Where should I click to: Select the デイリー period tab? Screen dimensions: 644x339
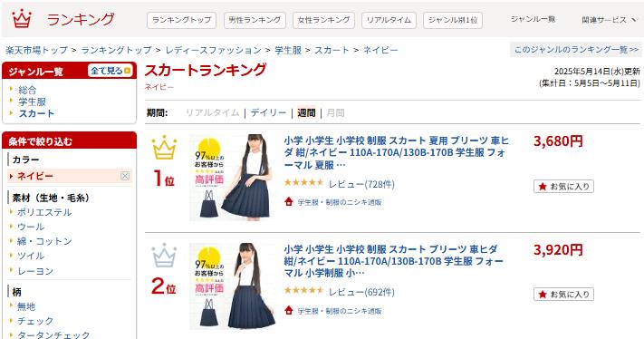268,112
